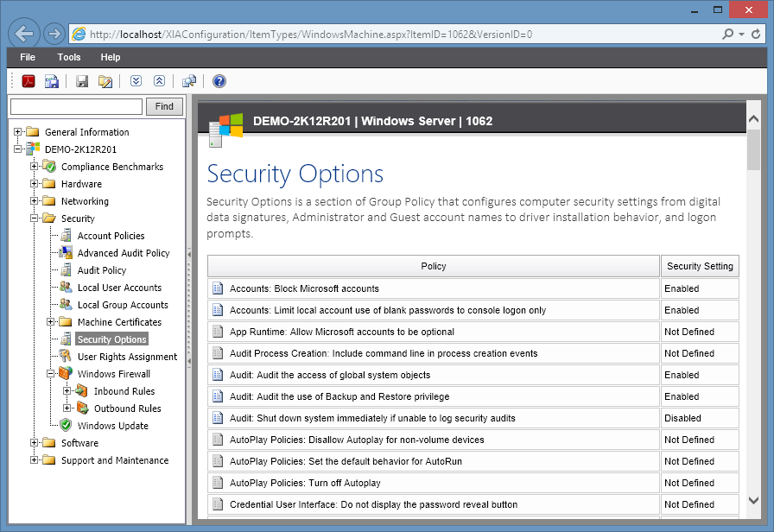Click 'App Runtime: Allow Microsoft accounts to be optional'
This screenshot has height=532, width=774.
tap(341, 332)
